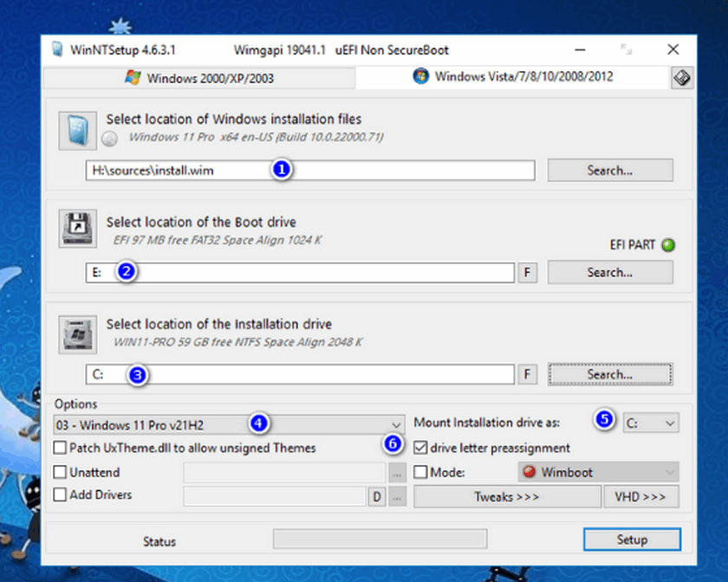Image resolution: width=728 pixels, height=582 pixels.
Task: Browse for Unattend file with the ellipsis button
Action: click(x=397, y=473)
